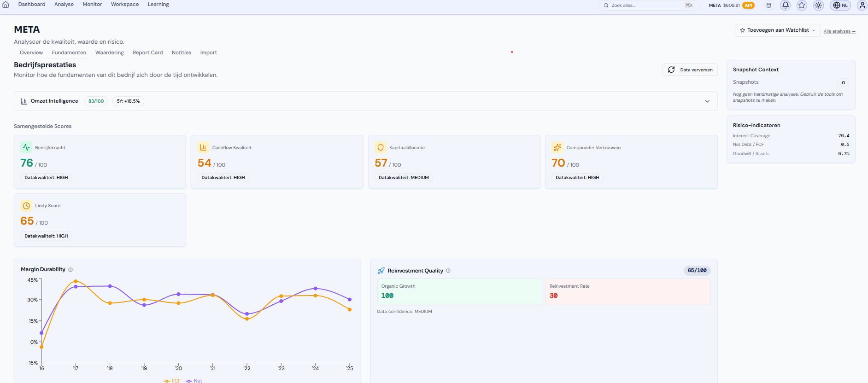Switch to Waardering tab
This screenshot has height=383, width=868.
pos(110,52)
